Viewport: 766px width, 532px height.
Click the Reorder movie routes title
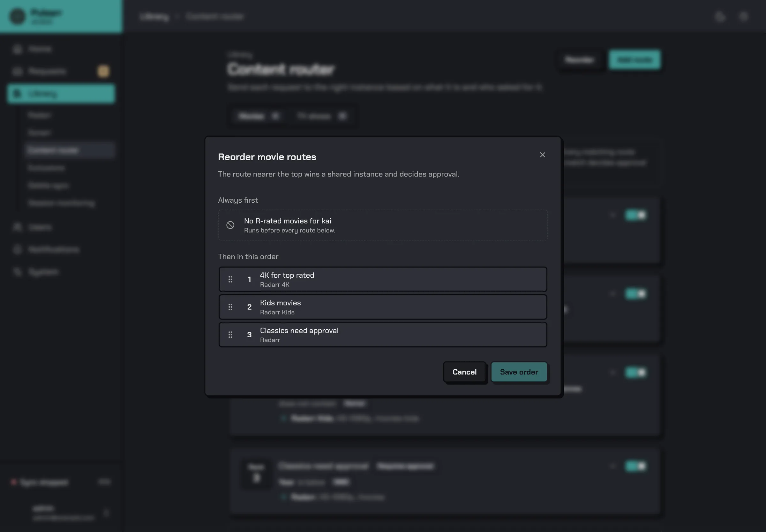point(267,157)
